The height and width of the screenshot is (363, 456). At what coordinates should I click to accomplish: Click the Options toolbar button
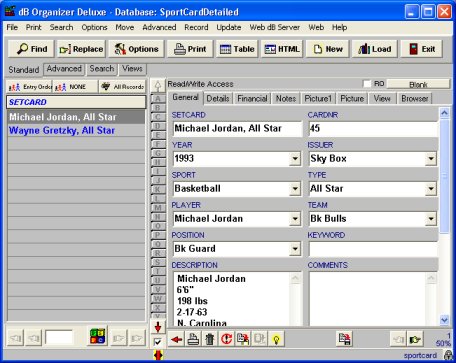(136, 49)
